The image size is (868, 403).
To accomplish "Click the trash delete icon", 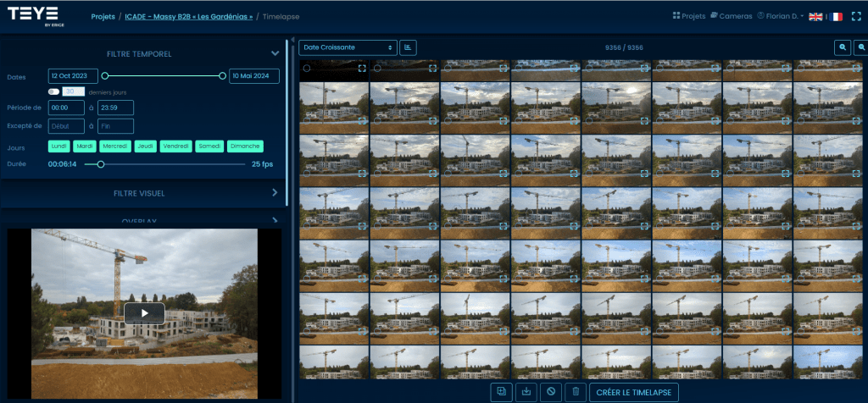I will coord(576,391).
